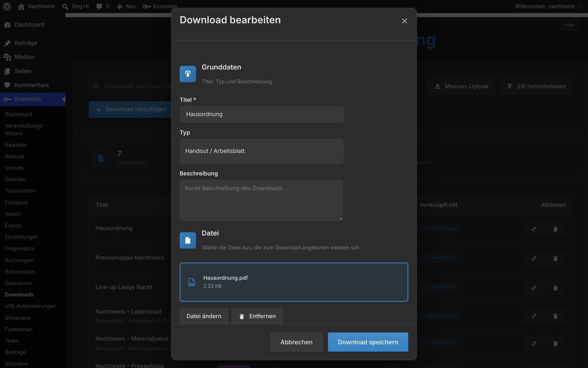Open the Hilfe tab at top right
Viewport: 588px width, 368px height.
coord(569,25)
